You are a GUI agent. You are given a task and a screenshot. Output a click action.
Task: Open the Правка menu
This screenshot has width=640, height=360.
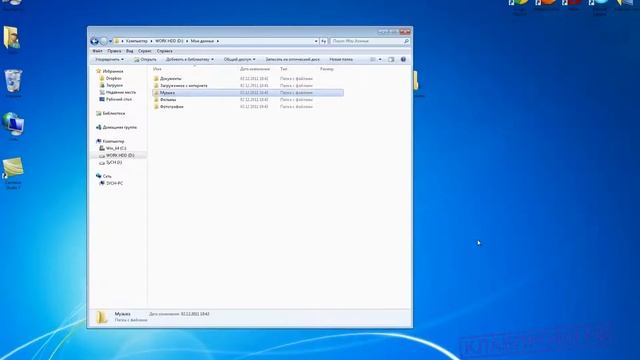(114, 51)
